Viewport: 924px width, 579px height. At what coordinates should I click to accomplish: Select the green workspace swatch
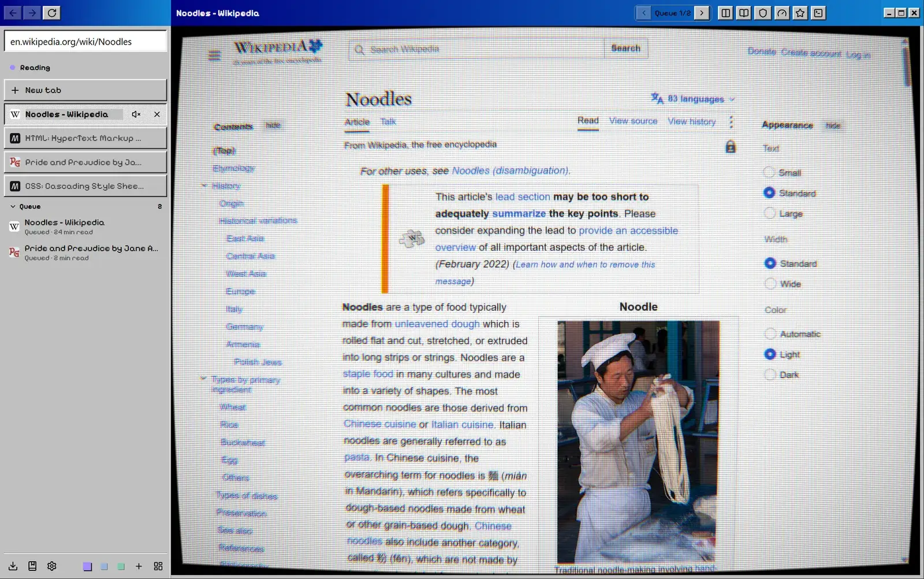point(121,566)
